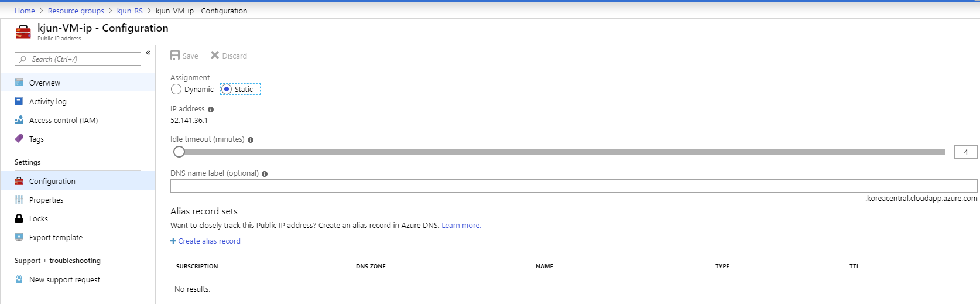Click the No results. table text
The image size is (980, 304).
tap(192, 289)
